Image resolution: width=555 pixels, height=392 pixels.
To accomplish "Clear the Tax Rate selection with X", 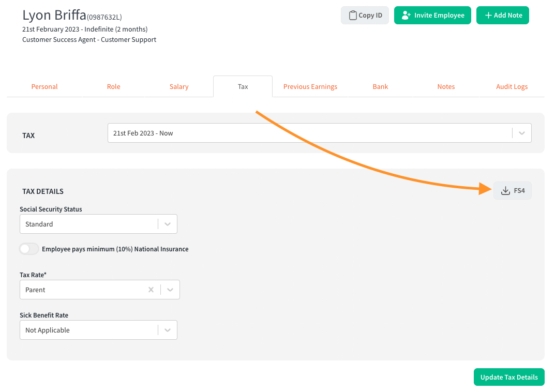I will (151, 290).
